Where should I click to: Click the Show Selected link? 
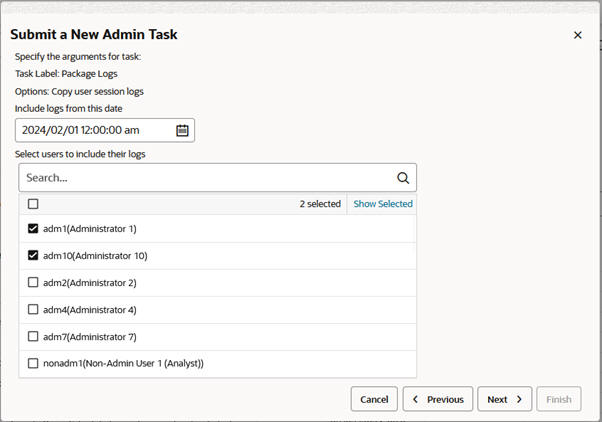pos(383,204)
